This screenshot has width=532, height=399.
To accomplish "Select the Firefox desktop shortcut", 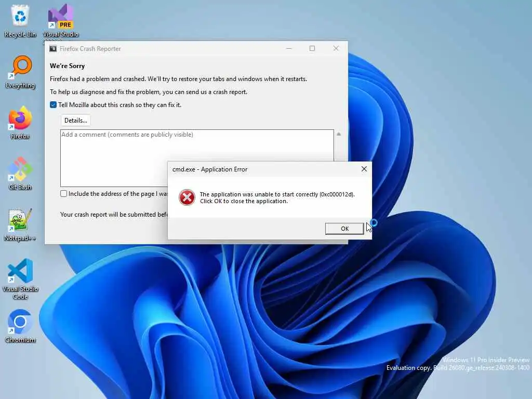I will tap(20, 123).
